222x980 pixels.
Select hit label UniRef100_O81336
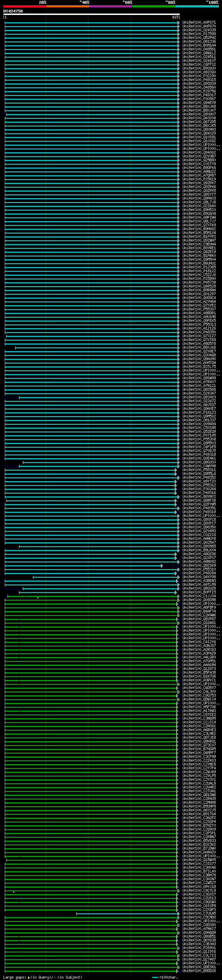tap(199, 41)
